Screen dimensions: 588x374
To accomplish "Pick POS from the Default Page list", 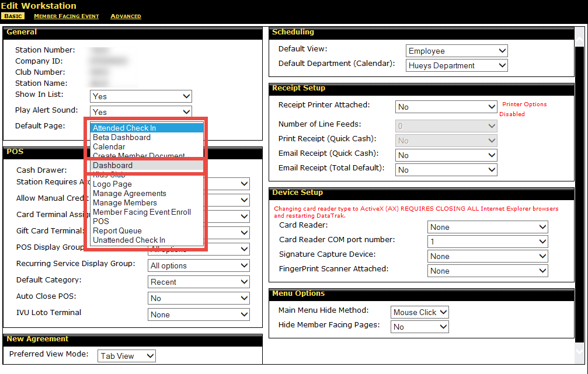I will [x=101, y=222].
